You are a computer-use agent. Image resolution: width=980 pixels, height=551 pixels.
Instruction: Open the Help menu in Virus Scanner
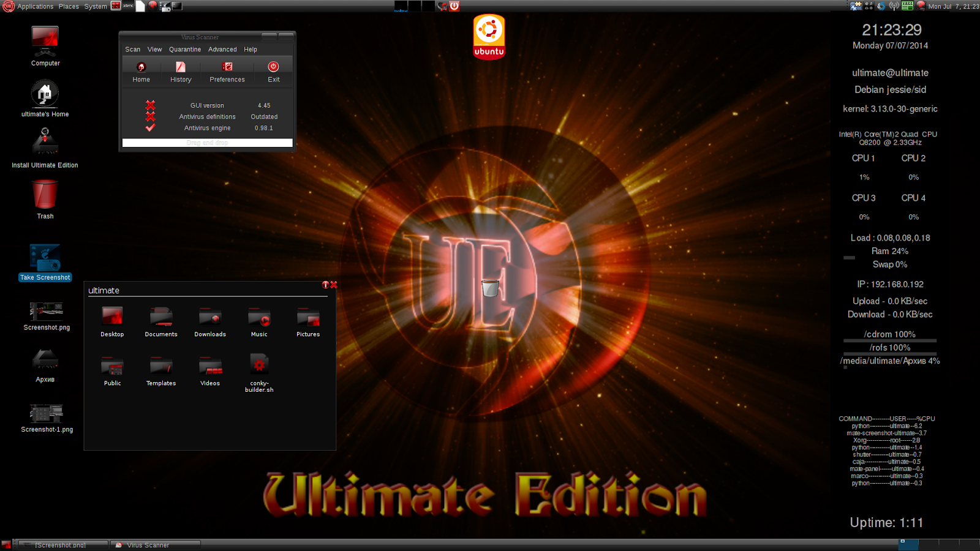pos(251,50)
